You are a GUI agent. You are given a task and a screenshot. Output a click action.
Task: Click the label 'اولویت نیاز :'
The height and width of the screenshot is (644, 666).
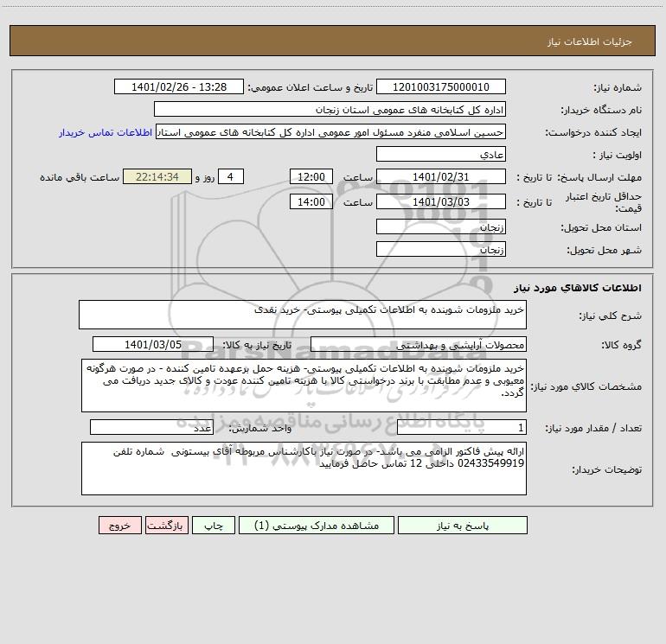click(618, 156)
